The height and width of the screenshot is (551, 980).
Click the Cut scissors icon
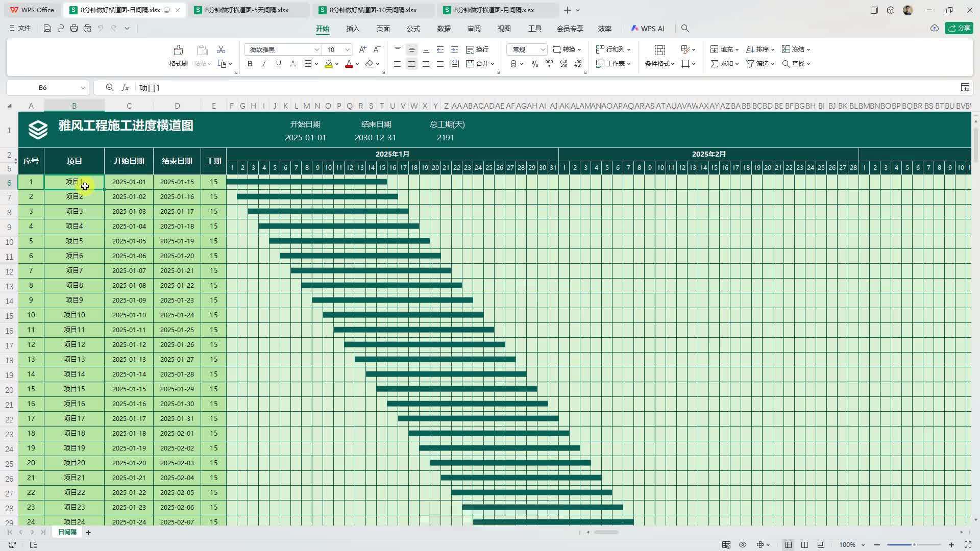tap(221, 49)
